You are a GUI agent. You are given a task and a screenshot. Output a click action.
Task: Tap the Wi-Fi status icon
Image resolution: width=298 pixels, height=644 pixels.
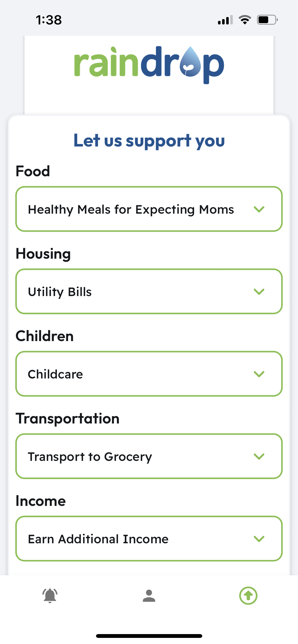click(x=245, y=20)
